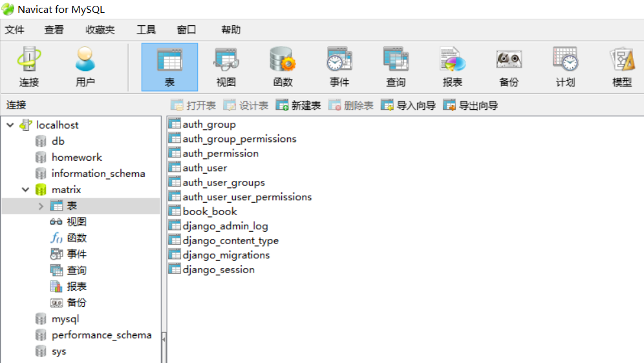Open the Event (事件) toolbar icon
Screen dimensions: 644x363
(339, 67)
